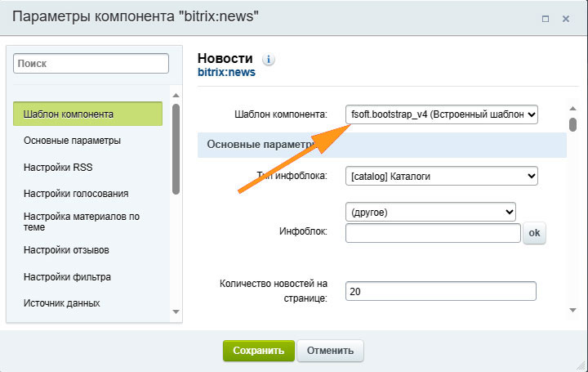The image size is (588, 372).
Task: Click the info icon next to Новости
Action: point(269,60)
